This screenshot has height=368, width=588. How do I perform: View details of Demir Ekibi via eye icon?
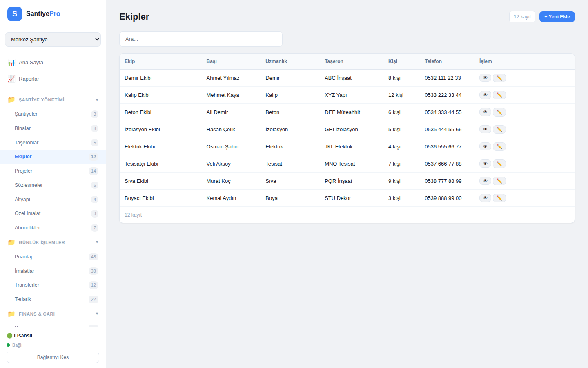pyautogui.click(x=485, y=78)
